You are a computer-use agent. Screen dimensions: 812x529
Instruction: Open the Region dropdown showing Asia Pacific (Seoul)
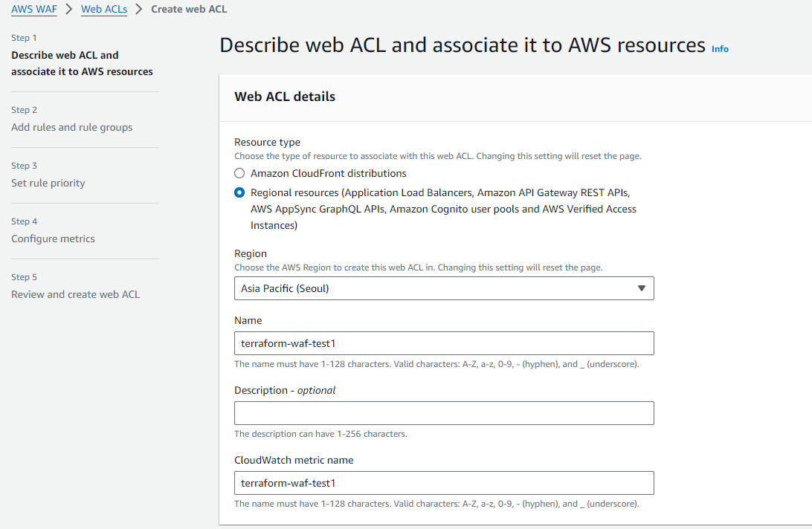[x=444, y=288]
